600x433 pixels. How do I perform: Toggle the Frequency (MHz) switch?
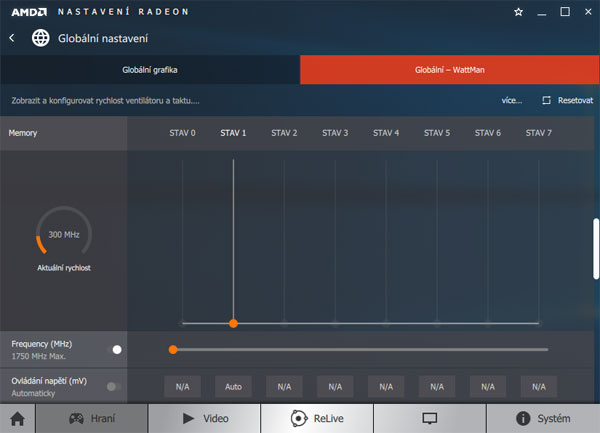114,350
